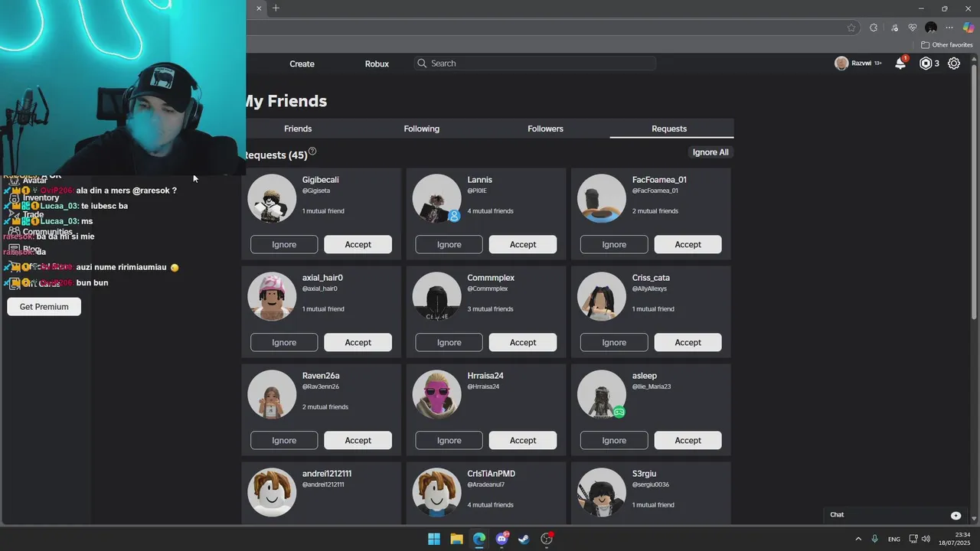Image resolution: width=980 pixels, height=551 pixels.
Task: Accept friend request from Criss_cata
Action: [x=688, y=342]
